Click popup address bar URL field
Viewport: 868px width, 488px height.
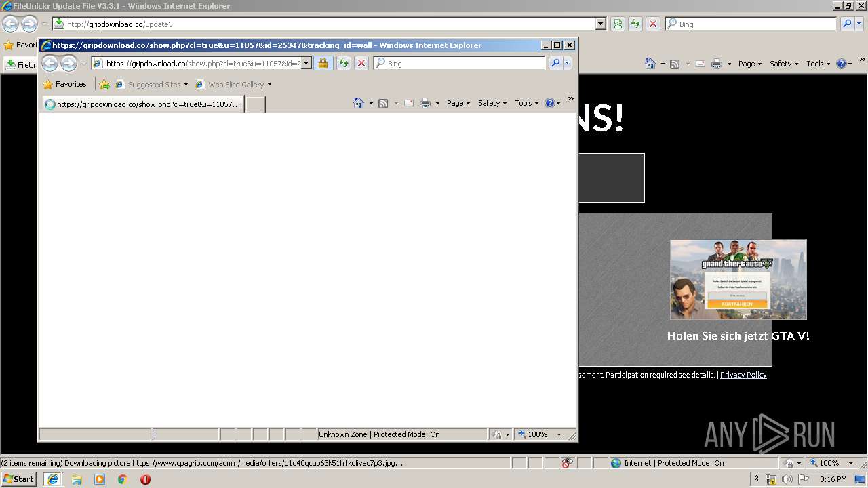pos(202,63)
